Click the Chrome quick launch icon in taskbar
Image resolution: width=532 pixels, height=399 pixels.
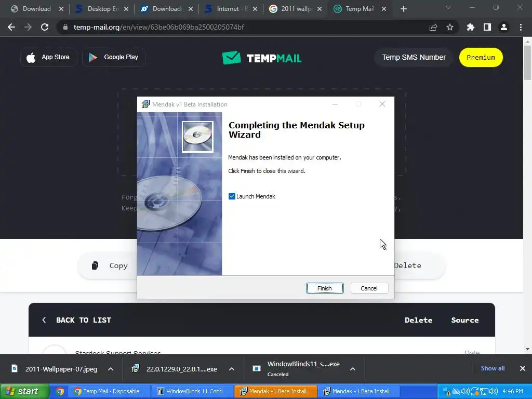click(x=60, y=391)
